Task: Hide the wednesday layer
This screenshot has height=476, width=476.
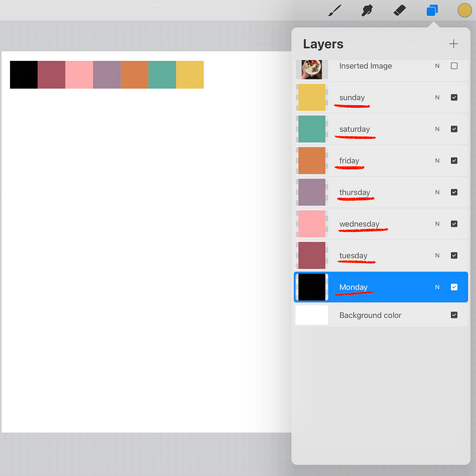Action: (454, 223)
